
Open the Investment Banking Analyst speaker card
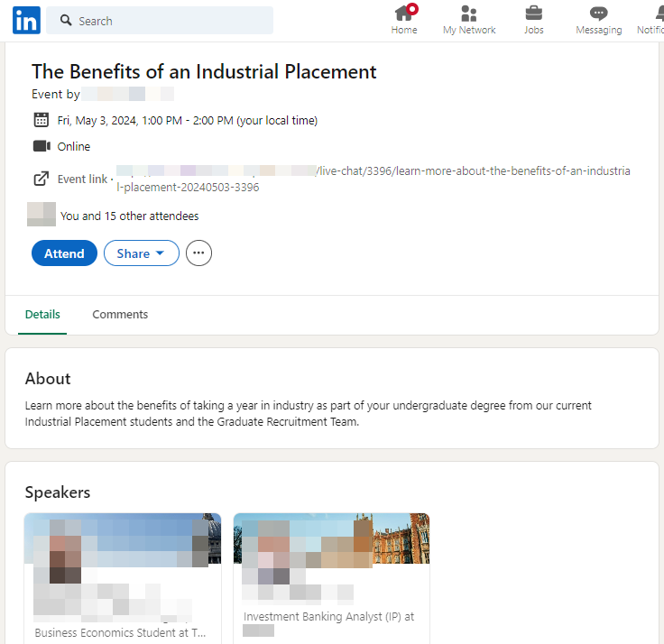[x=331, y=577]
